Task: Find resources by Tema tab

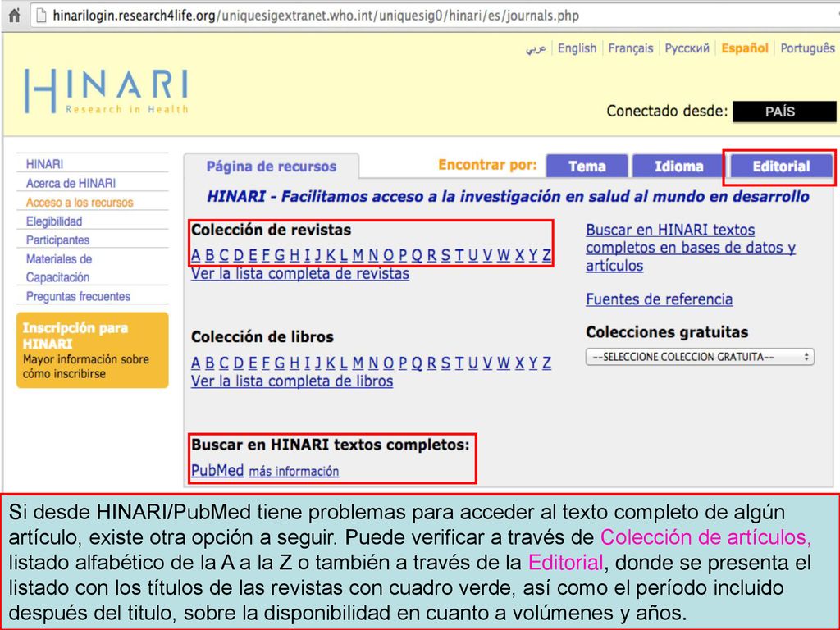Action: pos(587,166)
